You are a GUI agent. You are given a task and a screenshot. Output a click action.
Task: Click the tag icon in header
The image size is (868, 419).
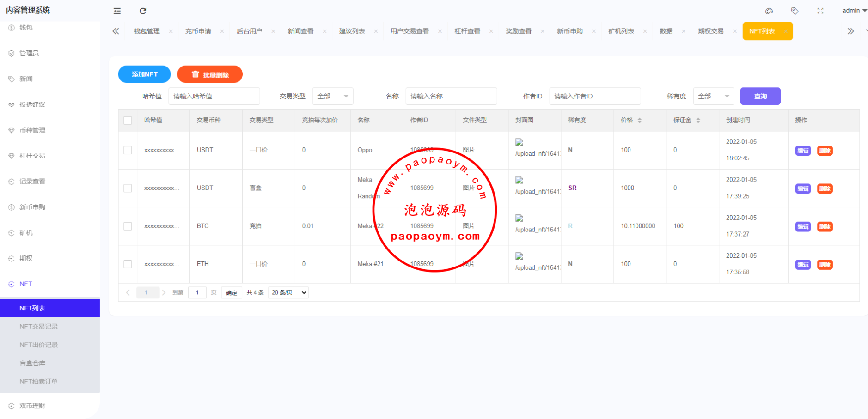pos(795,11)
